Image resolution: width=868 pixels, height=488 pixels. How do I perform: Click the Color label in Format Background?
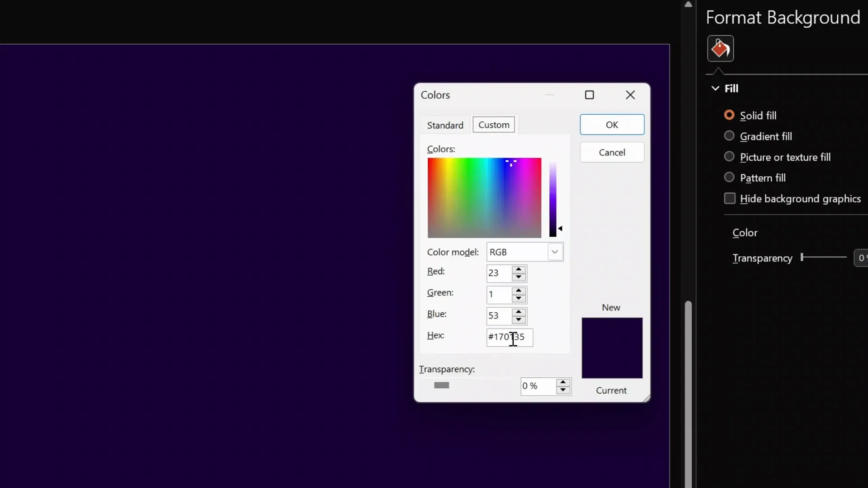(745, 233)
